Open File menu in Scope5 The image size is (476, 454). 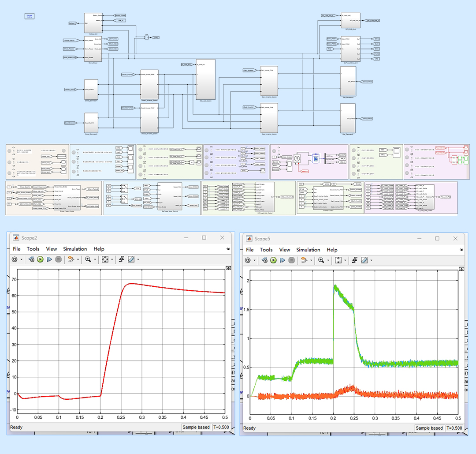pyautogui.click(x=250, y=250)
